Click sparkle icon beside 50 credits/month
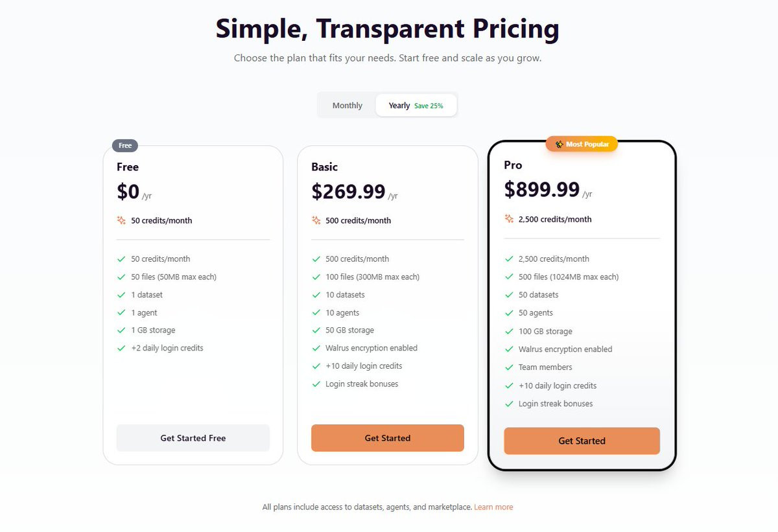Screen dimensions: 778x532 click(x=121, y=220)
